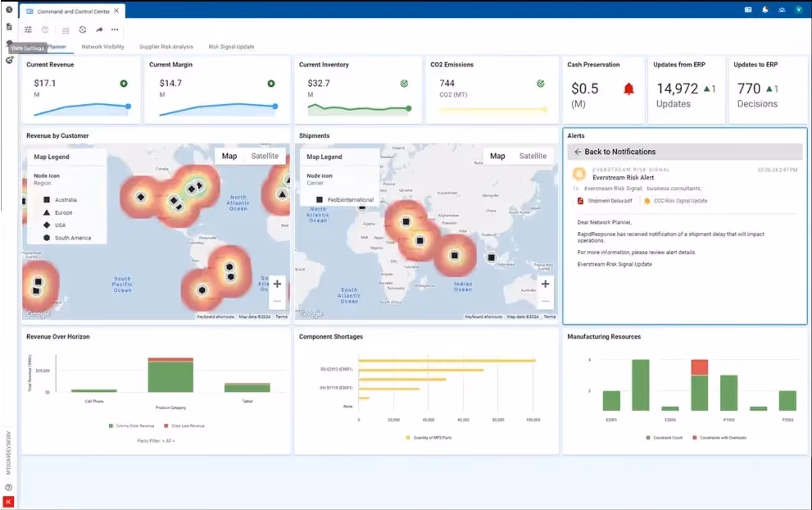Select Map view on Shipments map
The width and height of the screenshot is (812, 510).
tap(497, 156)
